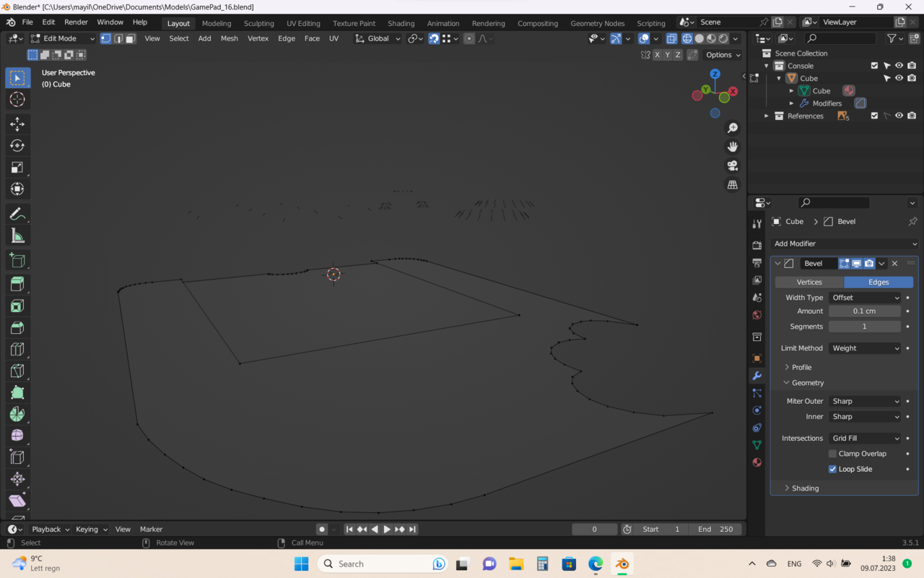The width and height of the screenshot is (924, 578).
Task: Open the Edit Mode selector dropdown
Action: 62,38
